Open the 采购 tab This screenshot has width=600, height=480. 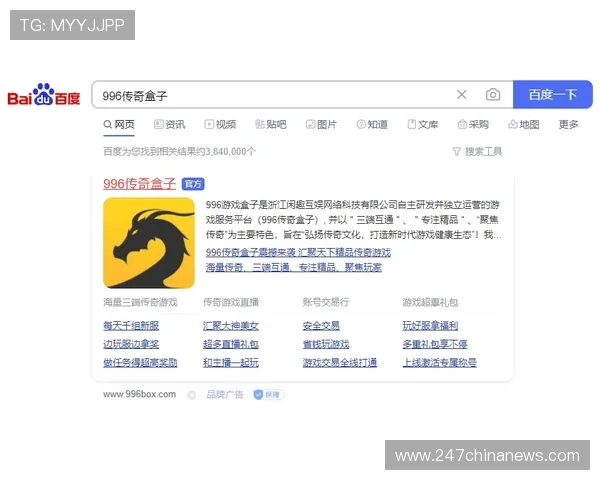(473, 124)
